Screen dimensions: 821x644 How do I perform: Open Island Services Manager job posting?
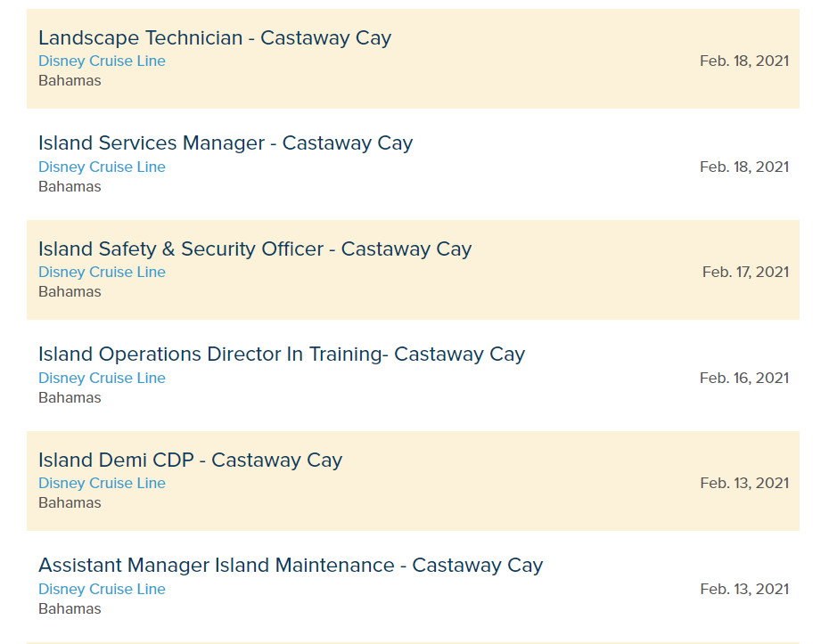tap(225, 143)
